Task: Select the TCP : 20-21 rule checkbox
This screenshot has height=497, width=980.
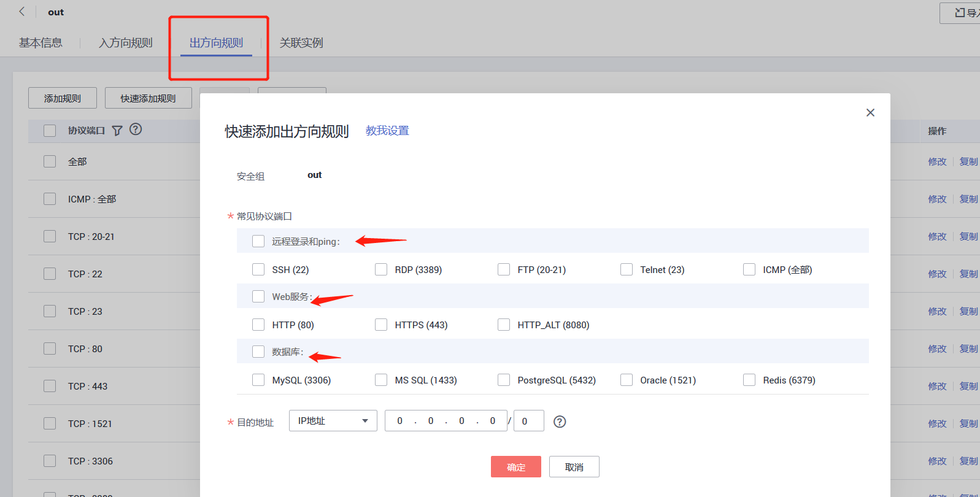Action: click(50, 236)
